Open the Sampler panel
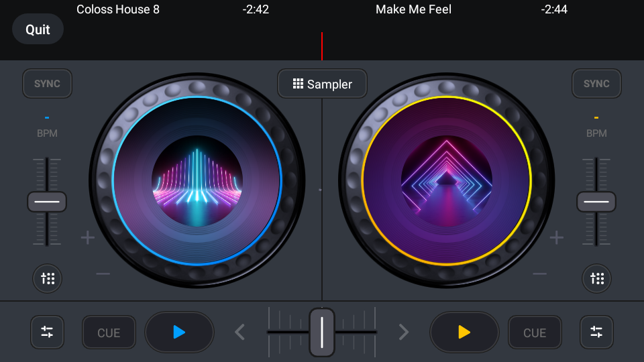The width and height of the screenshot is (644, 362). 322,84
